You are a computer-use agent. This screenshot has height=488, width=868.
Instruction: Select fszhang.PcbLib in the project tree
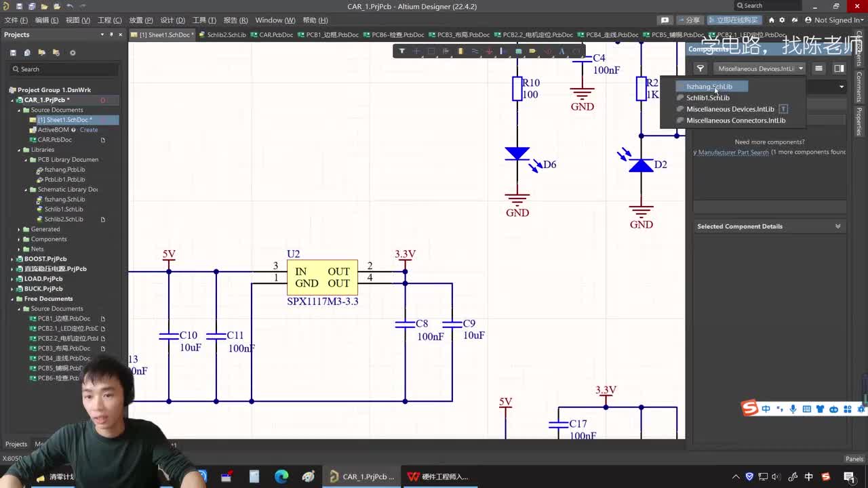tap(64, 169)
